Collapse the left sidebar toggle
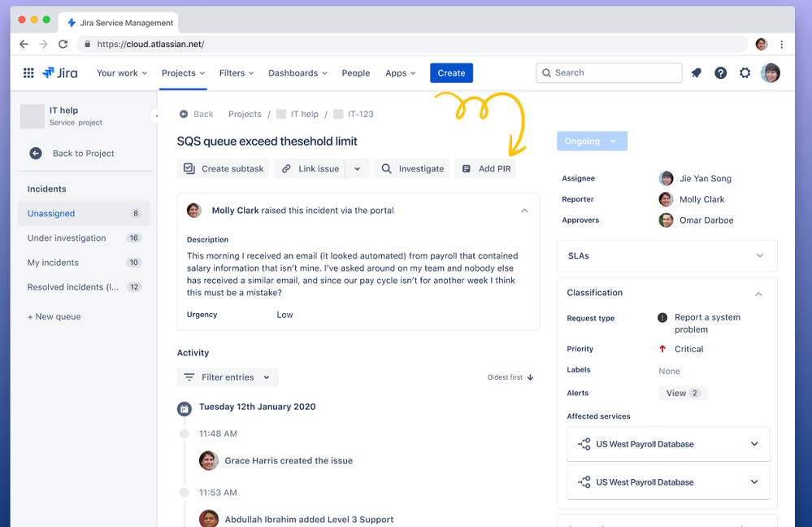 pos(156,115)
